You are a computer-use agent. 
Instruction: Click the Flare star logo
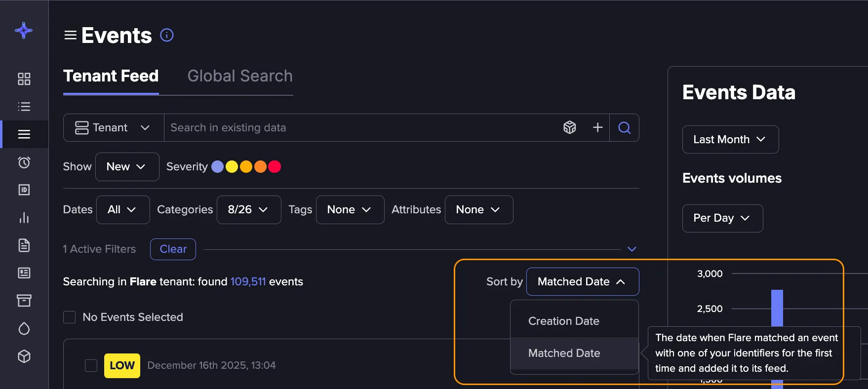tap(24, 31)
